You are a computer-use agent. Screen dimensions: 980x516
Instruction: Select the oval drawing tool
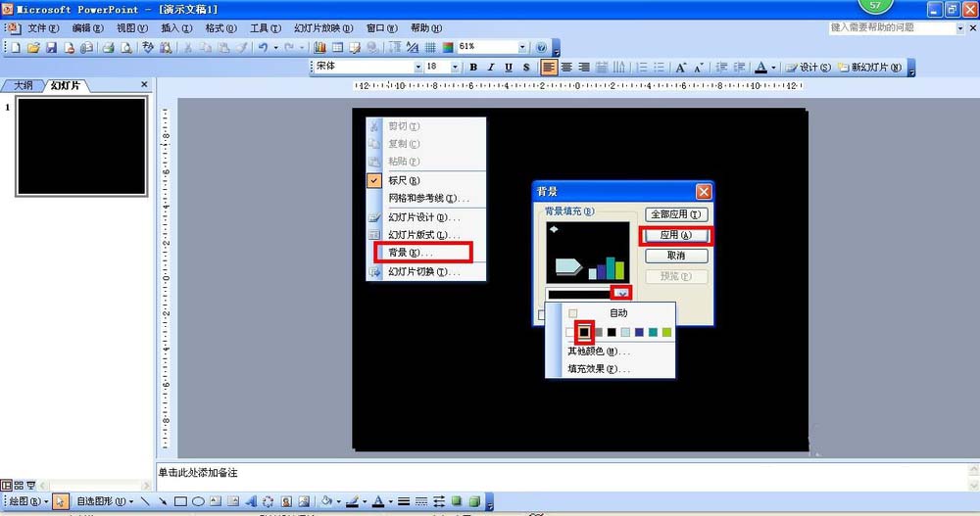point(198,501)
